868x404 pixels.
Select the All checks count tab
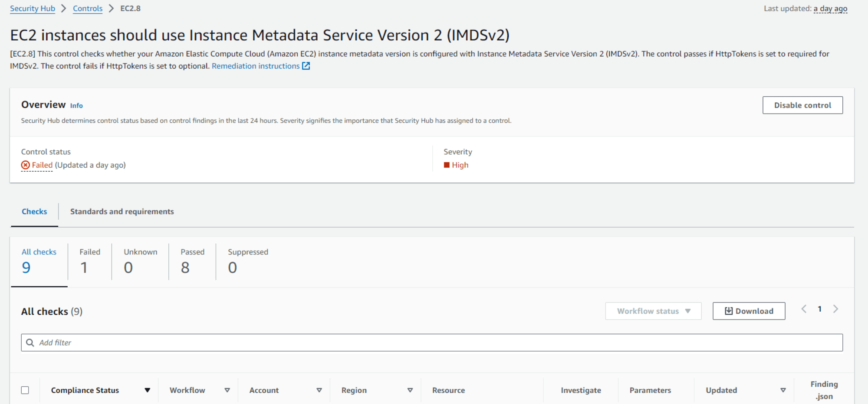pos(39,262)
